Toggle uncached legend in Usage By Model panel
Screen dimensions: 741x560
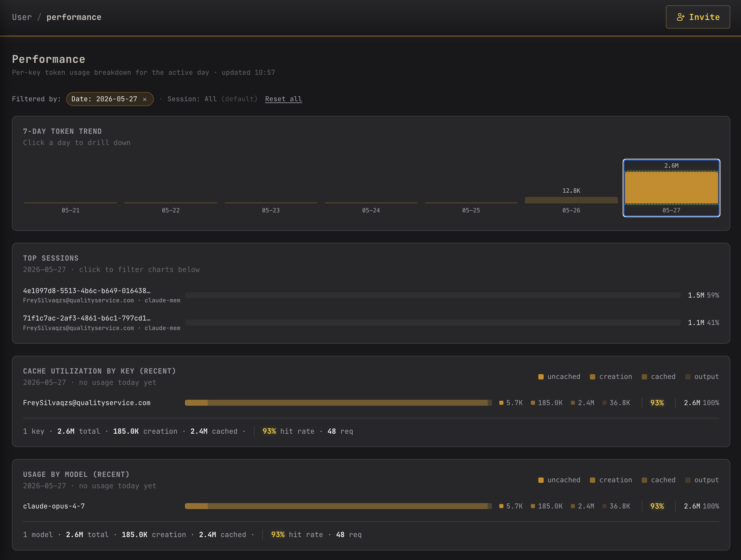pos(559,480)
